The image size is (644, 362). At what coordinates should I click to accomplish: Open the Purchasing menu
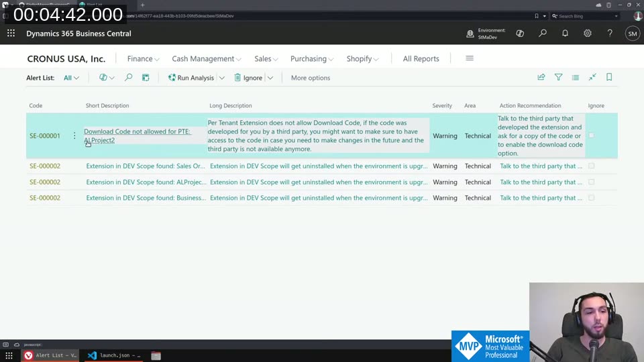click(312, 59)
